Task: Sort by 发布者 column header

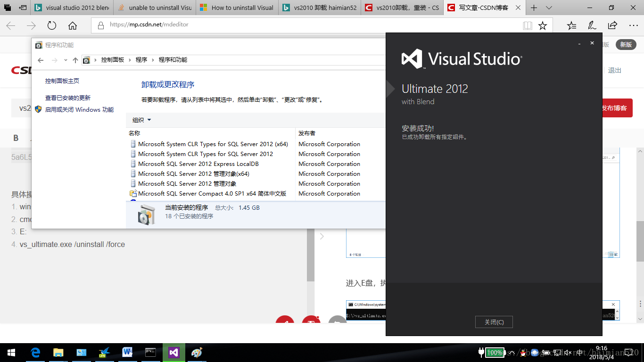Action: (307, 133)
